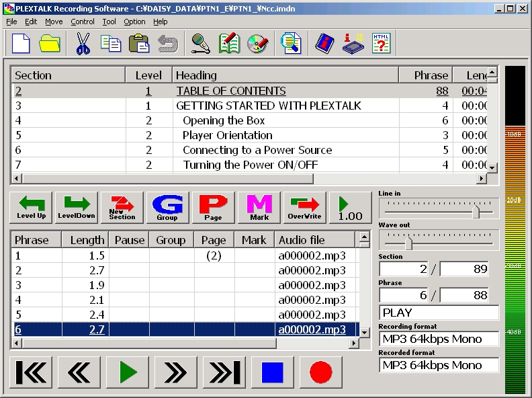The image size is (532, 398).
Task: Click the drive information icon
Action: 353,43
